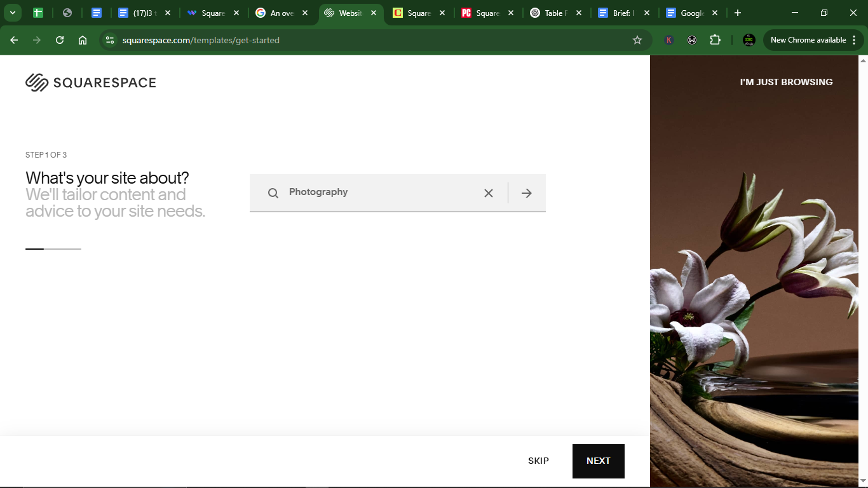The width and height of the screenshot is (868, 488).
Task: Close the active Website tab
Action: click(374, 13)
